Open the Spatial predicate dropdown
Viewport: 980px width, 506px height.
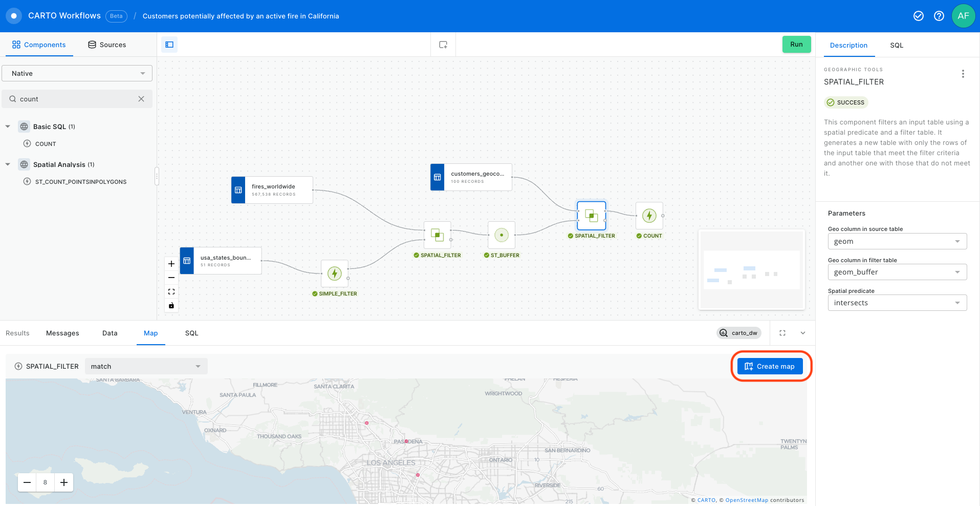[897, 303]
